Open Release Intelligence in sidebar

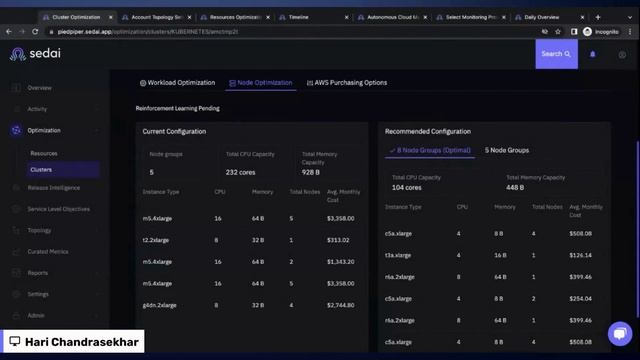coord(53,188)
